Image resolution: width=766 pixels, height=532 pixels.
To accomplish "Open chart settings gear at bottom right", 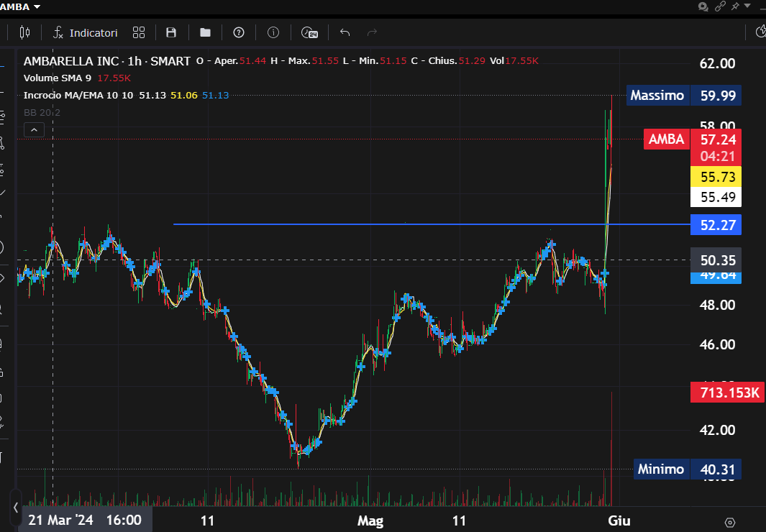I will [730, 522].
